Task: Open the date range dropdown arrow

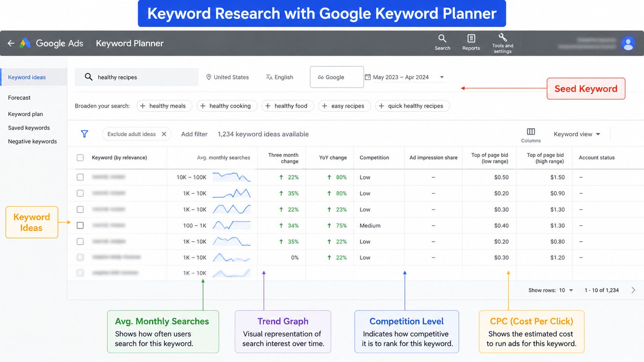Action: (442, 77)
